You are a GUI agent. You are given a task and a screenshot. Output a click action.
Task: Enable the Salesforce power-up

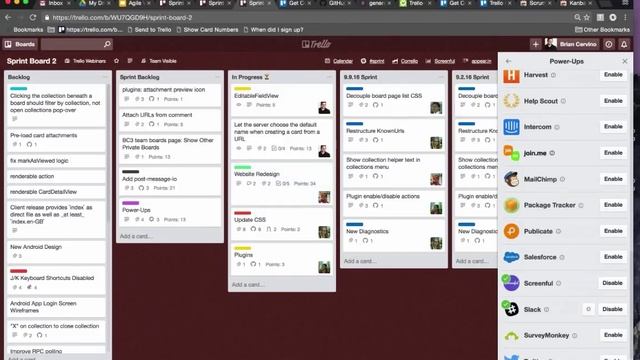coord(613,257)
